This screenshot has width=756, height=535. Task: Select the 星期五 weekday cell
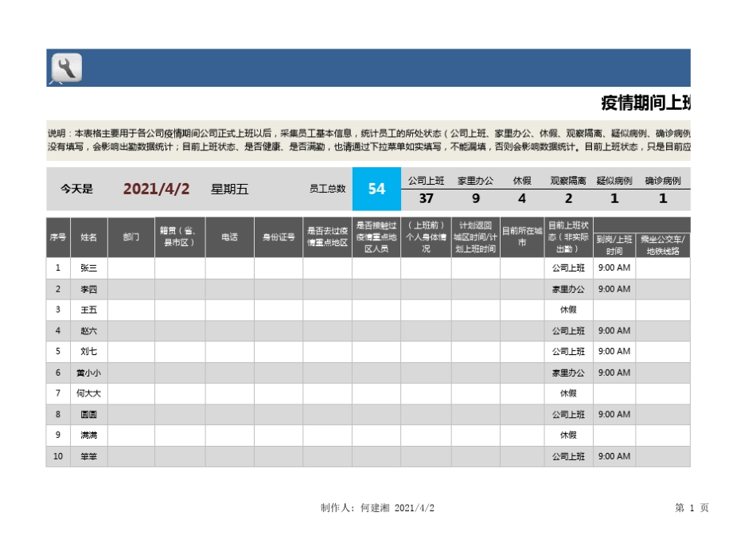[x=229, y=189]
